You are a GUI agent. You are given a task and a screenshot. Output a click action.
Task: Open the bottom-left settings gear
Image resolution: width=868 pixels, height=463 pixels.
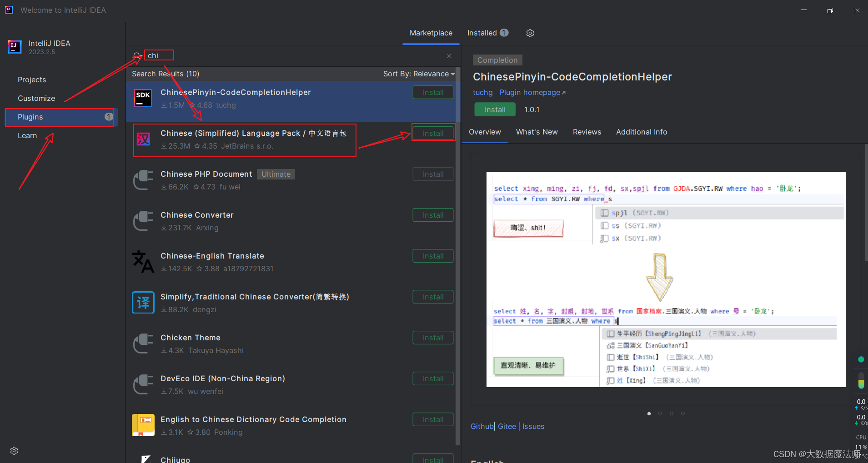[14, 451]
